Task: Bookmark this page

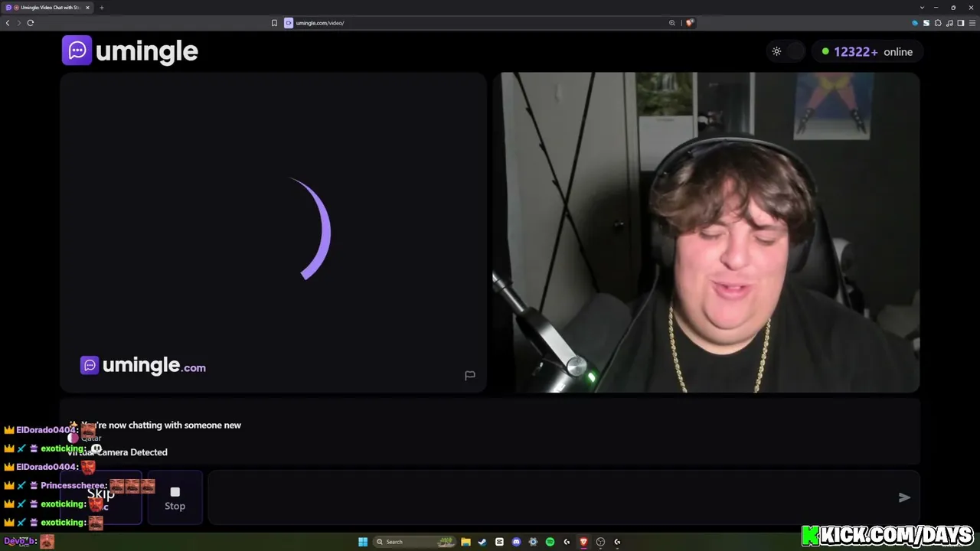Action: (274, 23)
